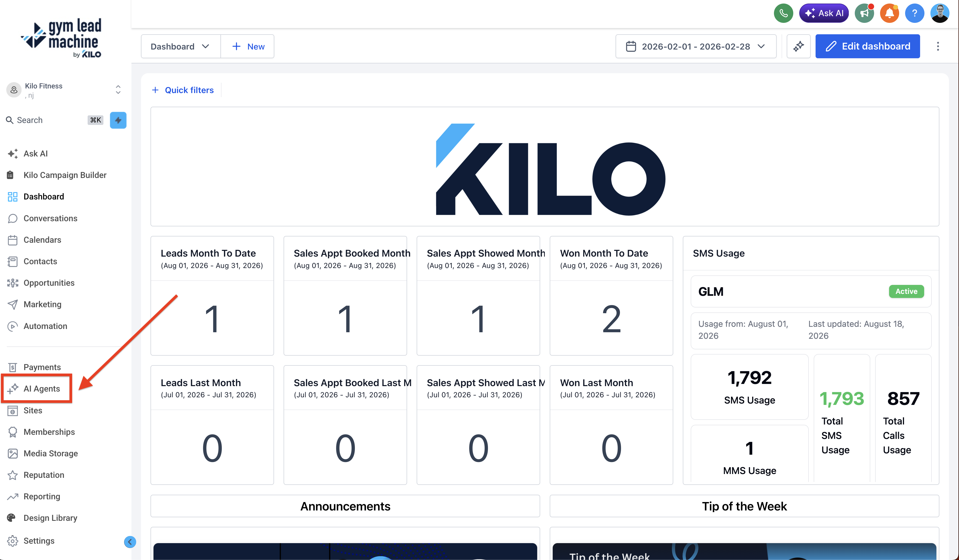This screenshot has width=959, height=560.
Task: Open the Opportunities sidebar item
Action: point(49,283)
